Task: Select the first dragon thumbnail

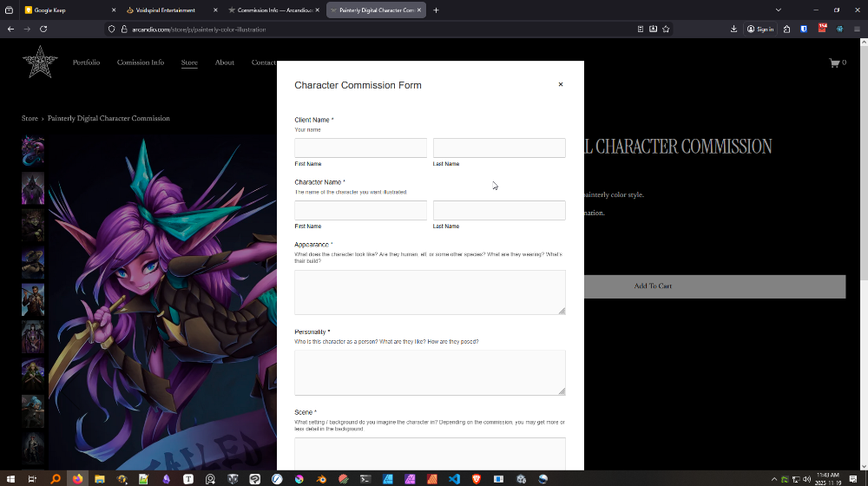Action: [x=33, y=150]
